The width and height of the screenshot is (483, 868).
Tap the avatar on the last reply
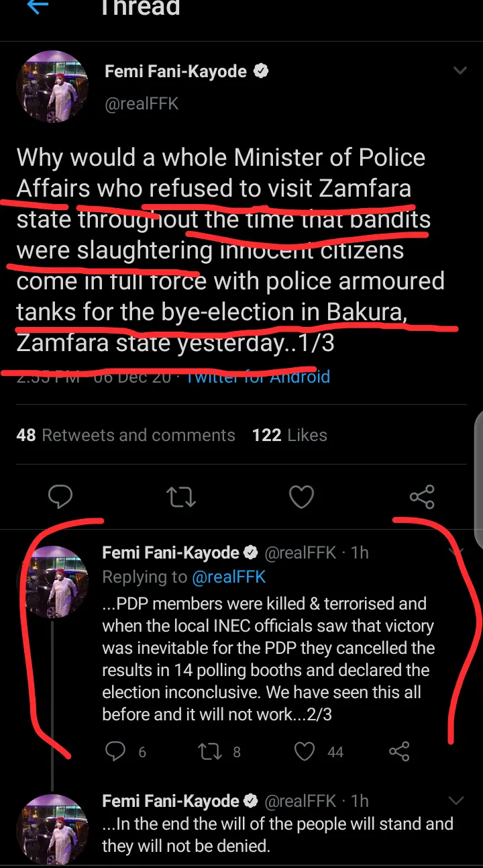point(52,828)
